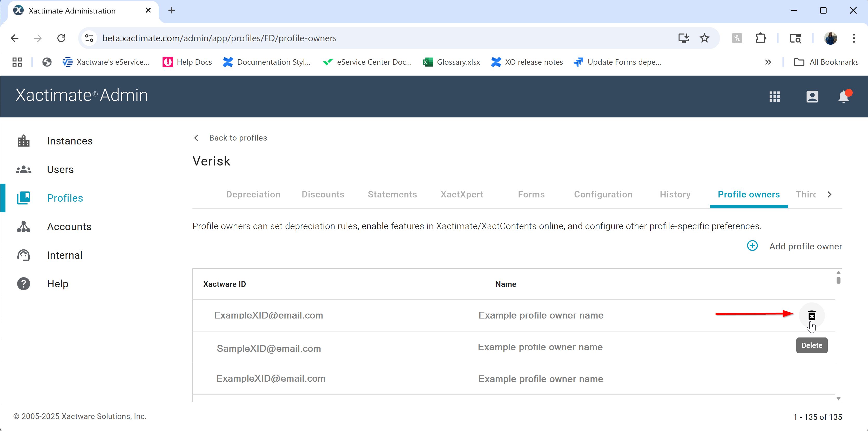Open a new browser tab with plus icon
The height and width of the screenshot is (431, 868).
tap(172, 10)
